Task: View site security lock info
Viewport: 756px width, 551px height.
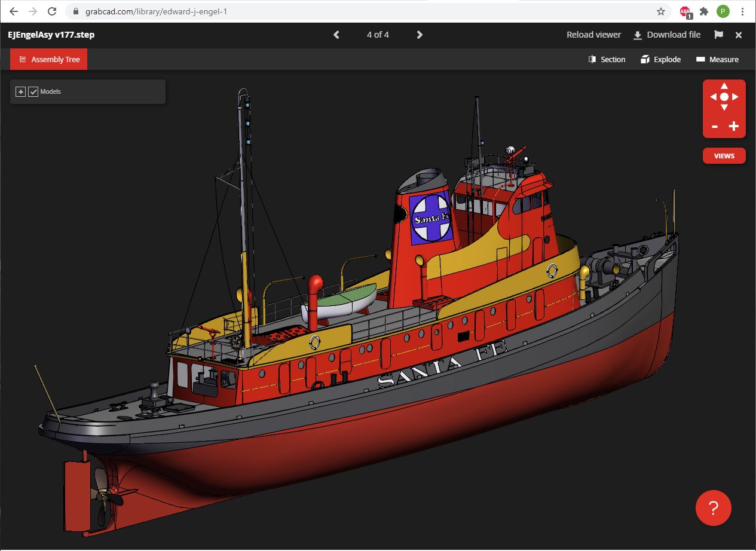Action: 75,11
